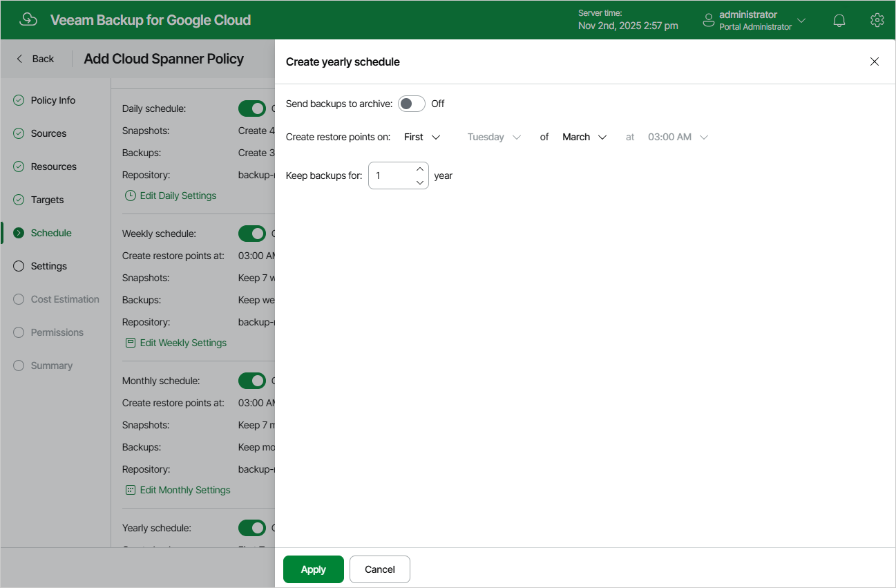Open the Tuesday weekday dropdown
Screen dimensions: 896x588
coord(494,137)
